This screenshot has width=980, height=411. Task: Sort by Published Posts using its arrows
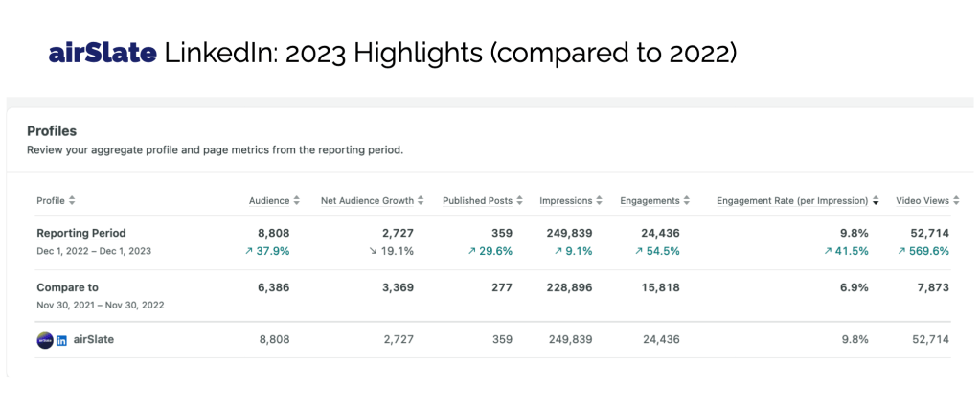[x=519, y=201]
